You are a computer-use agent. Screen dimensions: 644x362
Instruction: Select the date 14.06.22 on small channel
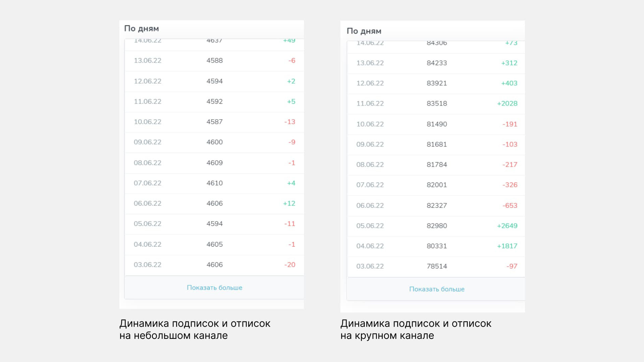148,40
